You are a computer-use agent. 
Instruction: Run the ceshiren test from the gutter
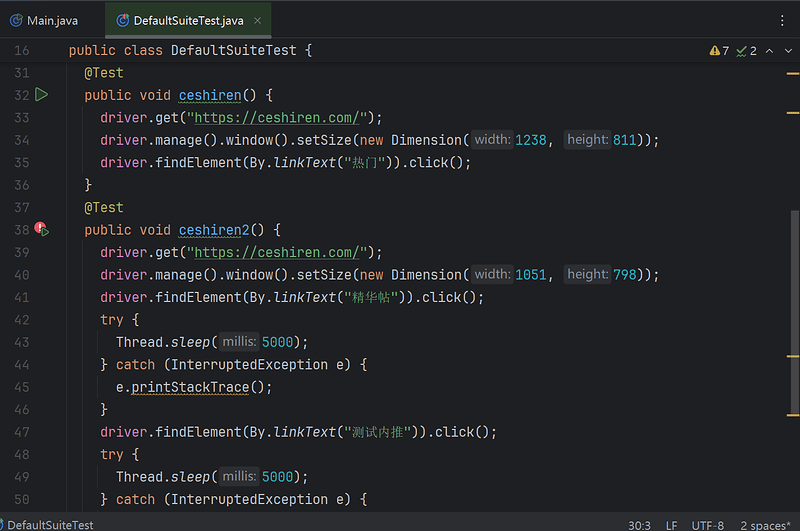[42, 95]
